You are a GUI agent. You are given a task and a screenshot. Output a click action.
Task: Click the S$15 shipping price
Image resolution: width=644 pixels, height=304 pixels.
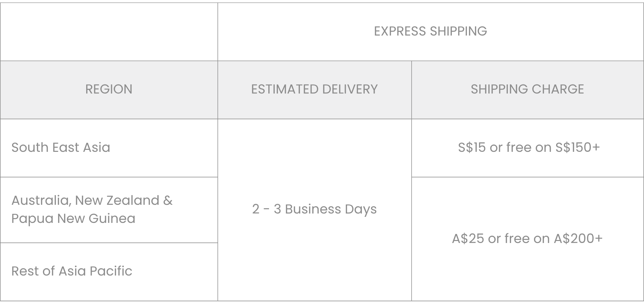point(472,147)
